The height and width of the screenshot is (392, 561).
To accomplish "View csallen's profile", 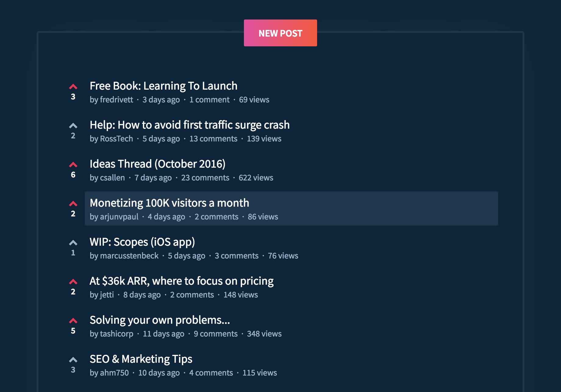I will tap(112, 178).
